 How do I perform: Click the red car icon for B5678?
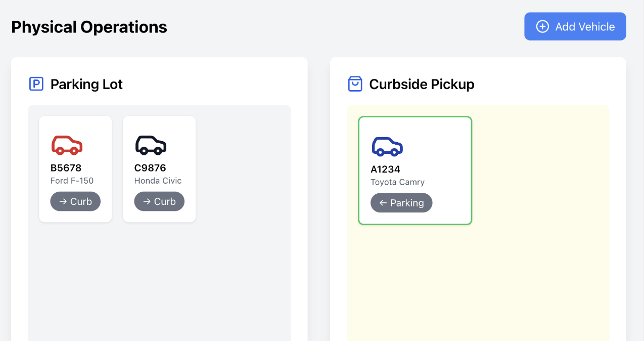point(67,145)
